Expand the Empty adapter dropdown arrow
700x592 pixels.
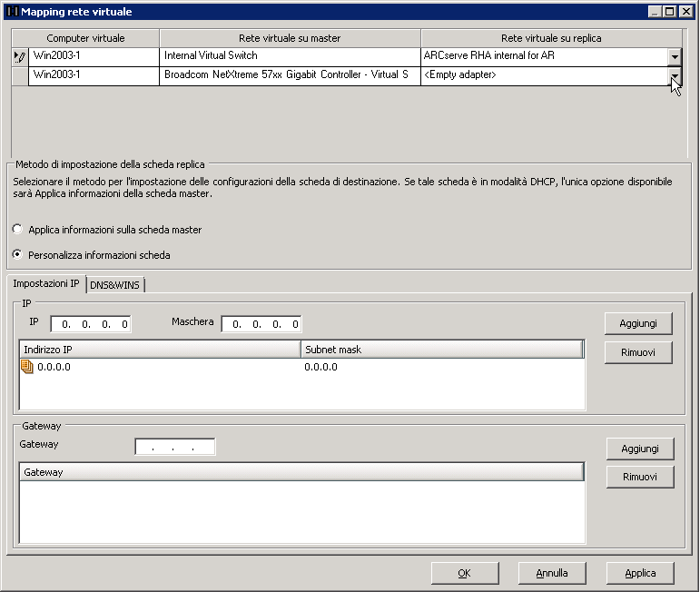[x=674, y=75]
